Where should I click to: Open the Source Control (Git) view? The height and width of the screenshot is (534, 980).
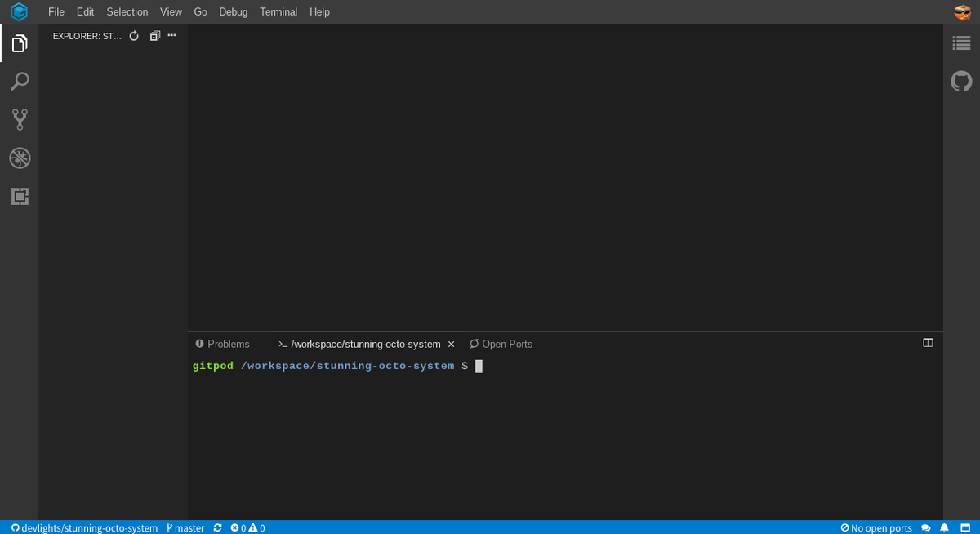(20, 120)
